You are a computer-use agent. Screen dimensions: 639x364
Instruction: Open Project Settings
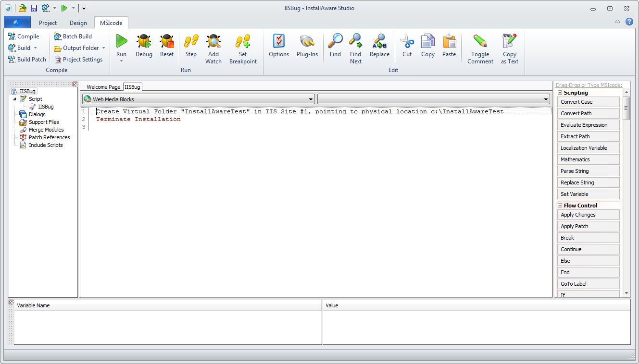78,60
